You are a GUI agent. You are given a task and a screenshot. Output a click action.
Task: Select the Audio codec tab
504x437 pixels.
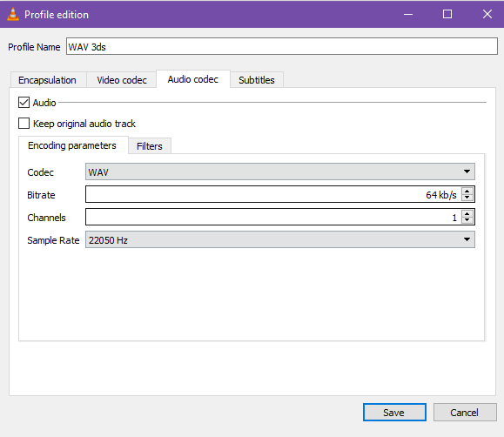click(193, 79)
